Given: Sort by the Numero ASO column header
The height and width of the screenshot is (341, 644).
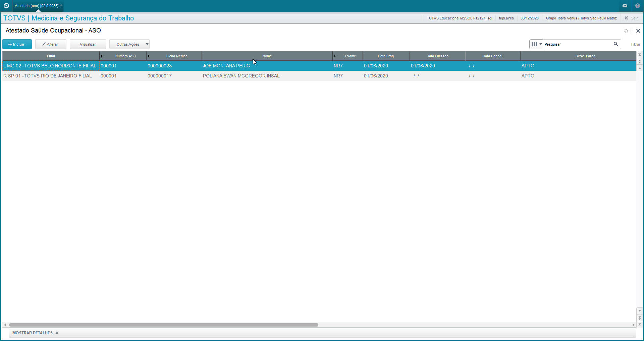Looking at the screenshot, I should coord(126,56).
